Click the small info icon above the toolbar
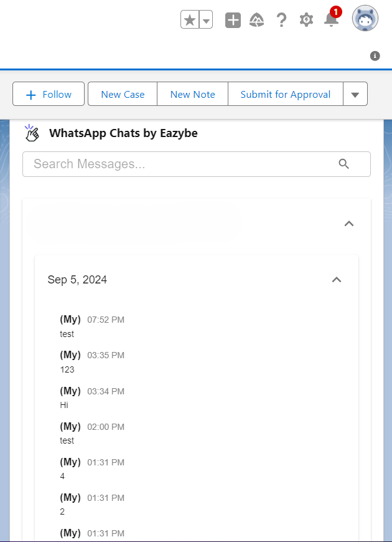The width and height of the screenshot is (392, 542). coord(375,55)
